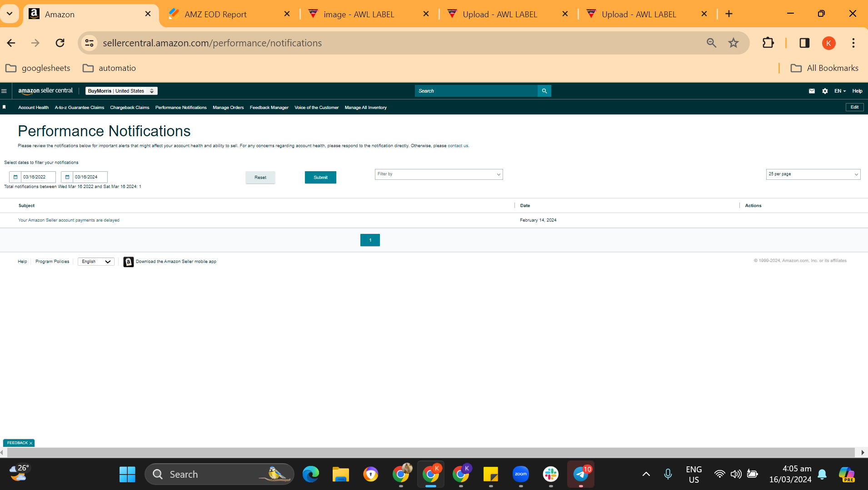This screenshot has width=868, height=490.
Task: Open the Help link in the footer
Action: [22, 262]
